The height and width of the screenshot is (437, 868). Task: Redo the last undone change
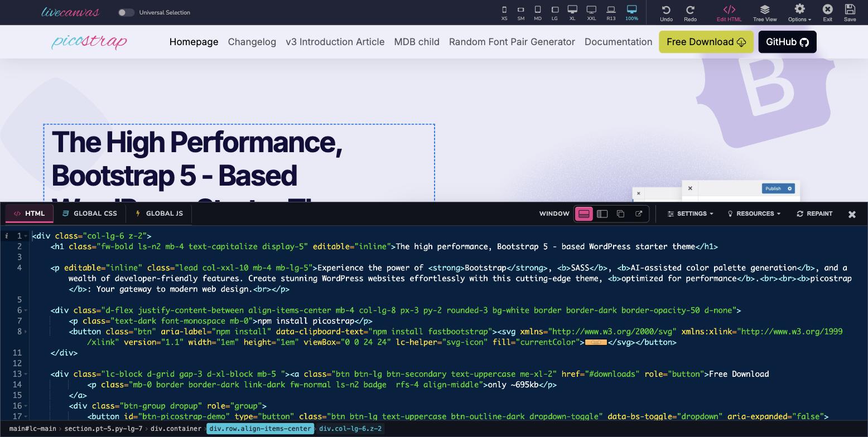[x=690, y=13]
